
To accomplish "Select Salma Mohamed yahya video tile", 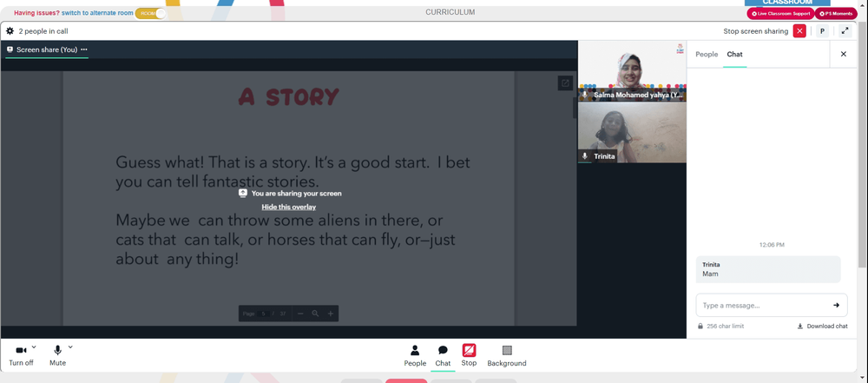I will [632, 70].
